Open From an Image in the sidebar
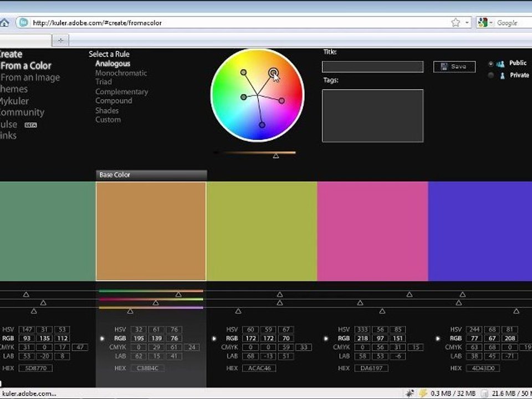 (x=30, y=78)
